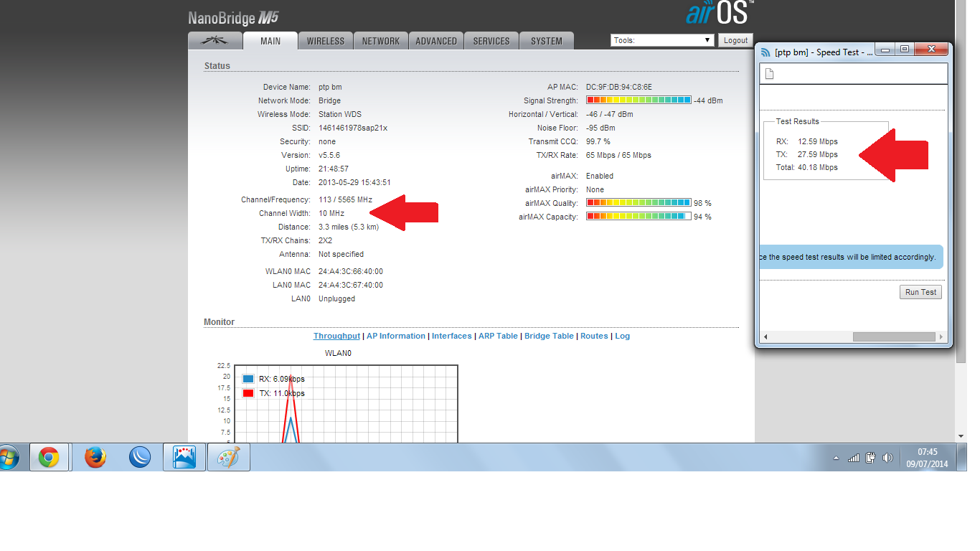Click the blue round browser taskbar icon
Image resolution: width=980 pixels, height=551 pixels.
click(x=140, y=457)
